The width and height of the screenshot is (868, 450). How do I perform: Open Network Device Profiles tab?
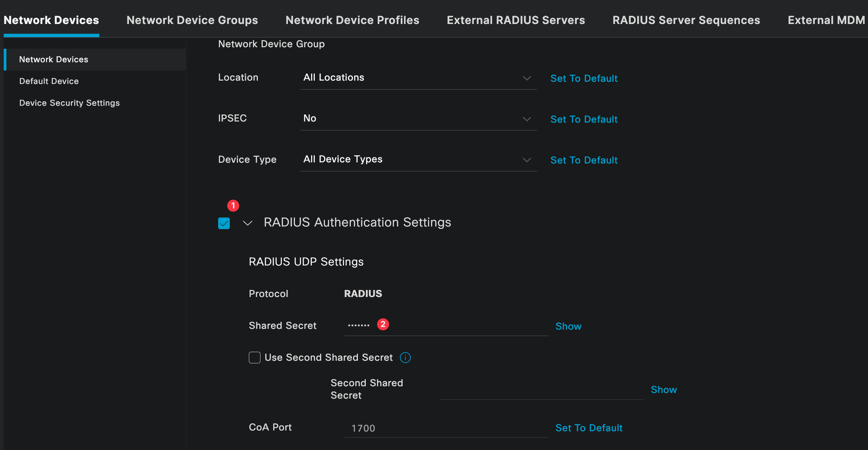click(x=352, y=20)
